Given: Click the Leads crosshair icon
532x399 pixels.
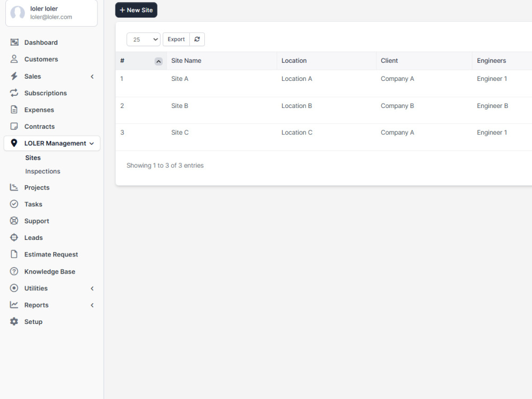Looking at the screenshot, I should [x=14, y=237].
